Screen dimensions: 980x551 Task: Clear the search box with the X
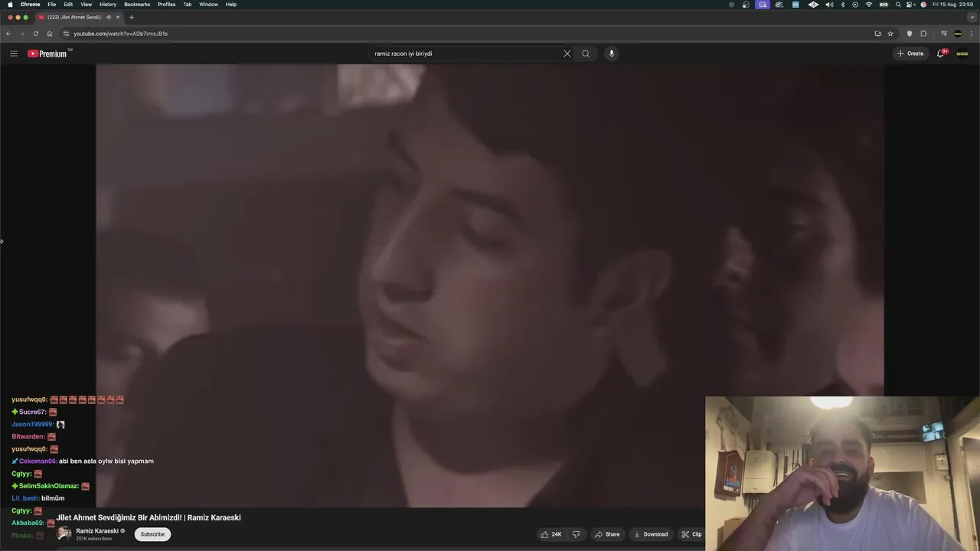567,54
